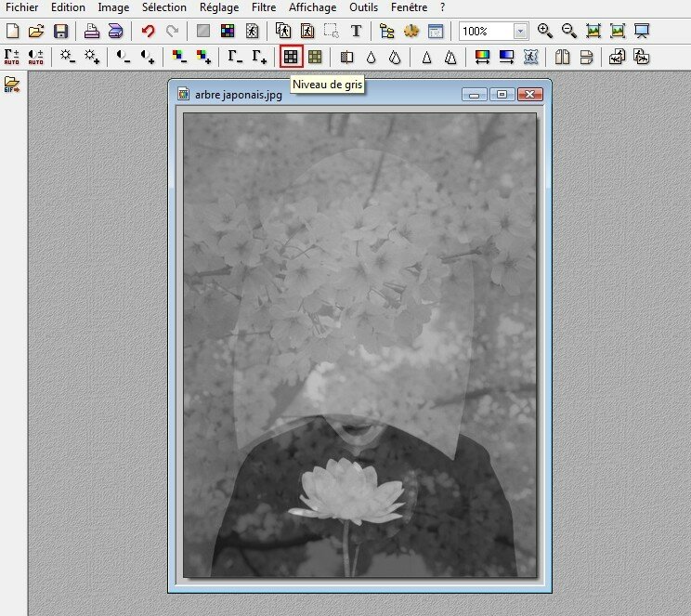Increase brightness with the sun plus icon

92,57
